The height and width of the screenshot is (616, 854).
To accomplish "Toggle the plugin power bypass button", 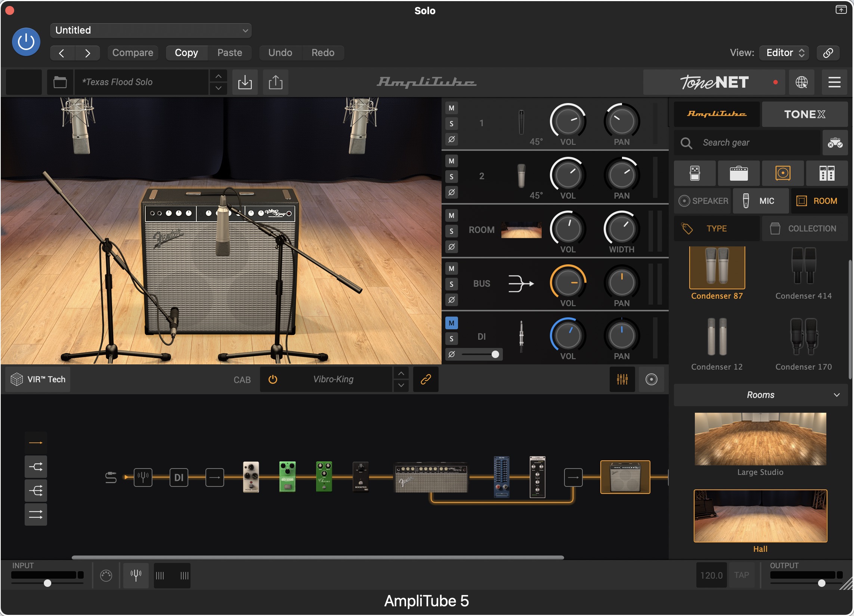I will [x=26, y=41].
